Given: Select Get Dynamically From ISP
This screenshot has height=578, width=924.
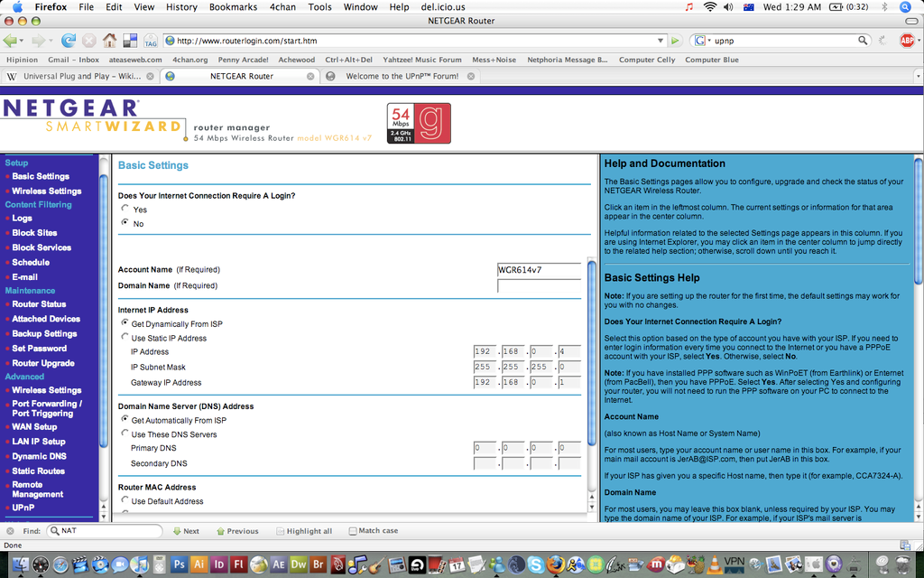Looking at the screenshot, I should tap(125, 322).
